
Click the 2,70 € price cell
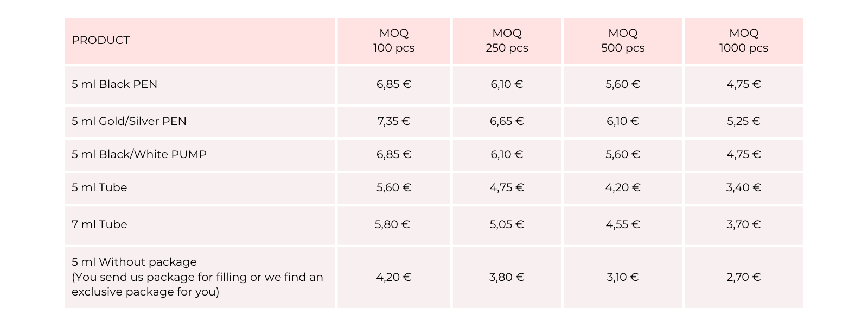(744, 277)
